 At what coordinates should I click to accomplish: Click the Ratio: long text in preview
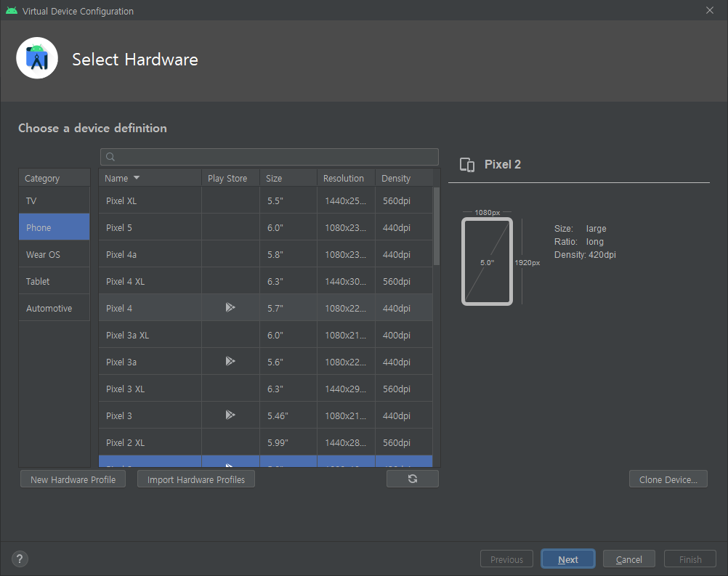pyautogui.click(x=579, y=242)
